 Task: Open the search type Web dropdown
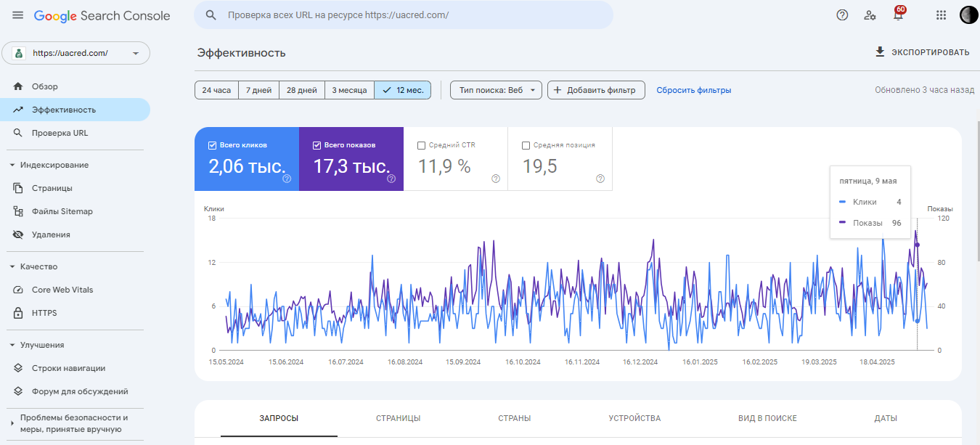[x=496, y=90]
